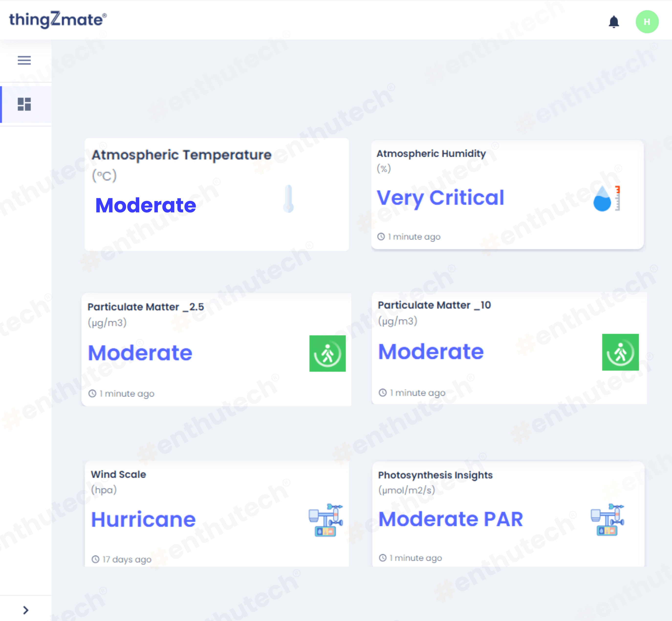Click the Particulate Matter _2.5 title

click(145, 307)
